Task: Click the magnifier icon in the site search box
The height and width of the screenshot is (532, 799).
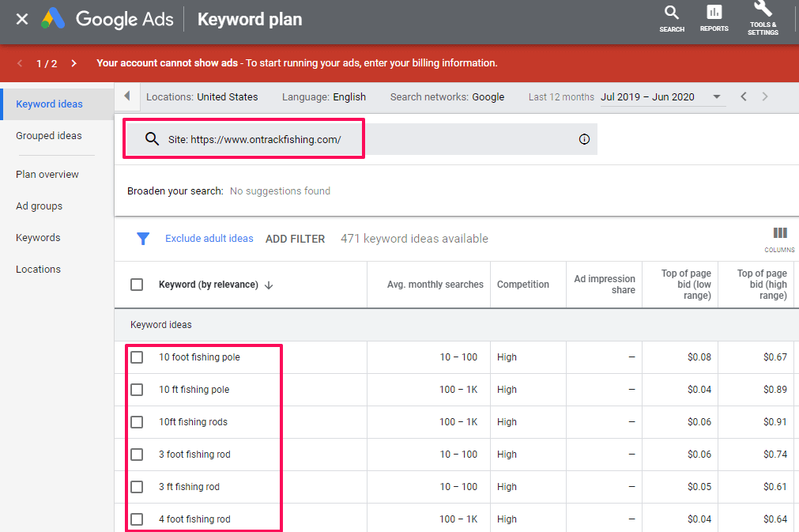Action: [x=152, y=138]
